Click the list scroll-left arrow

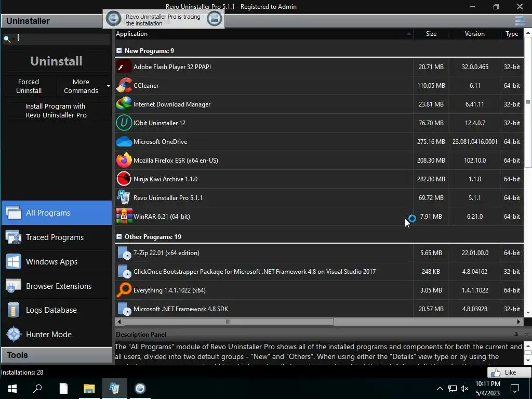point(119,321)
